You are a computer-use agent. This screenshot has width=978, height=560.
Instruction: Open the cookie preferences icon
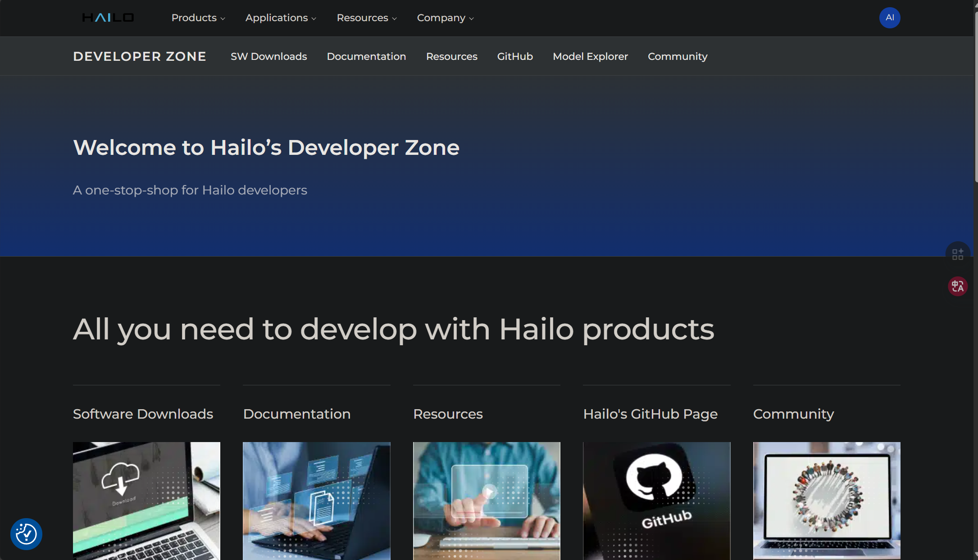tap(26, 534)
